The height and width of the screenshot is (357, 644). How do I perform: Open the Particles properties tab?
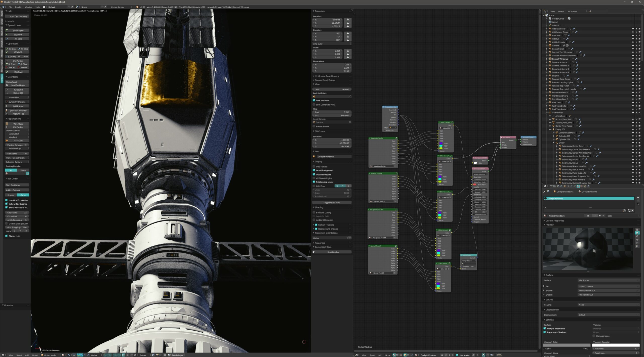[x=585, y=186]
